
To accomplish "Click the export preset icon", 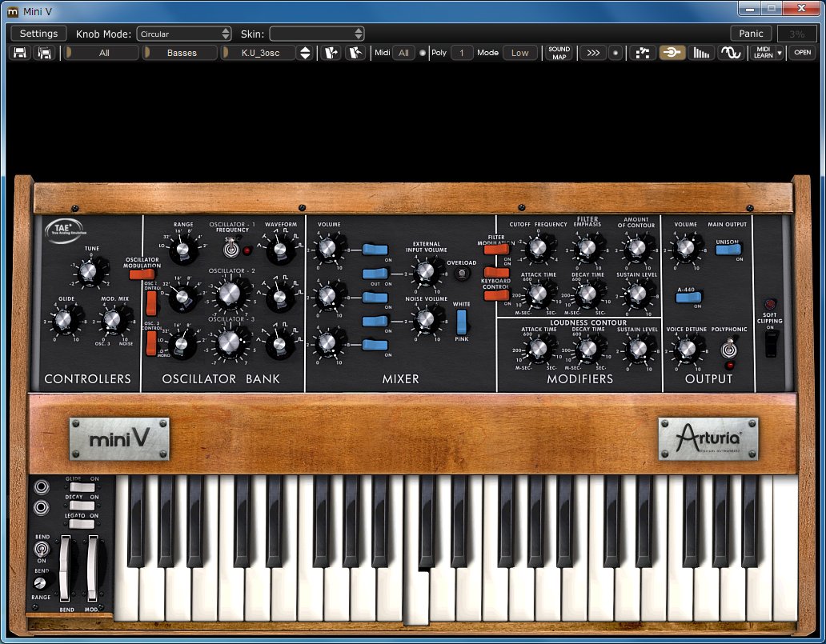I will 355,53.
